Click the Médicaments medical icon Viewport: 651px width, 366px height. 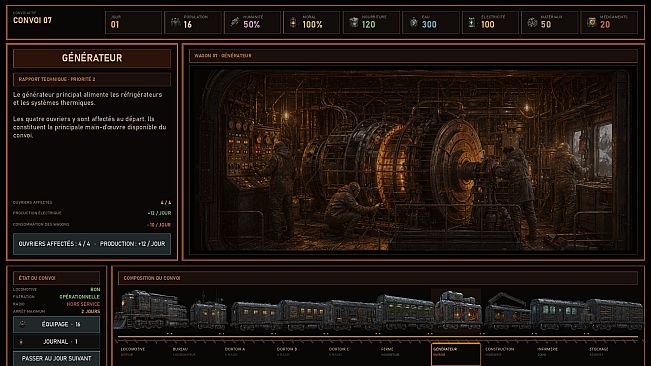point(592,22)
